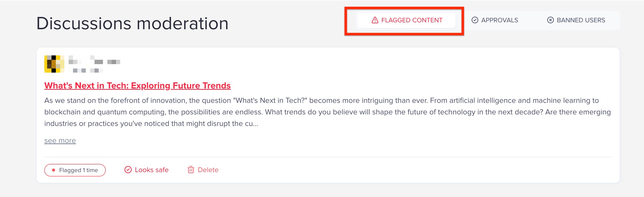644x197 pixels.
Task: Mark the flagged post as Looks safe
Action: point(151,170)
